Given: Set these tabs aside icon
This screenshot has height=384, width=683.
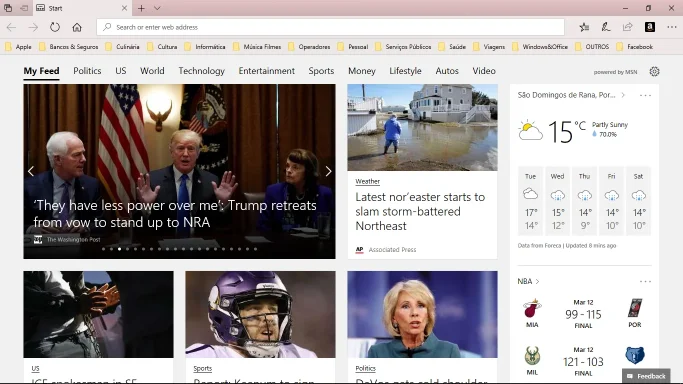Looking at the screenshot, I should click(x=24, y=8).
